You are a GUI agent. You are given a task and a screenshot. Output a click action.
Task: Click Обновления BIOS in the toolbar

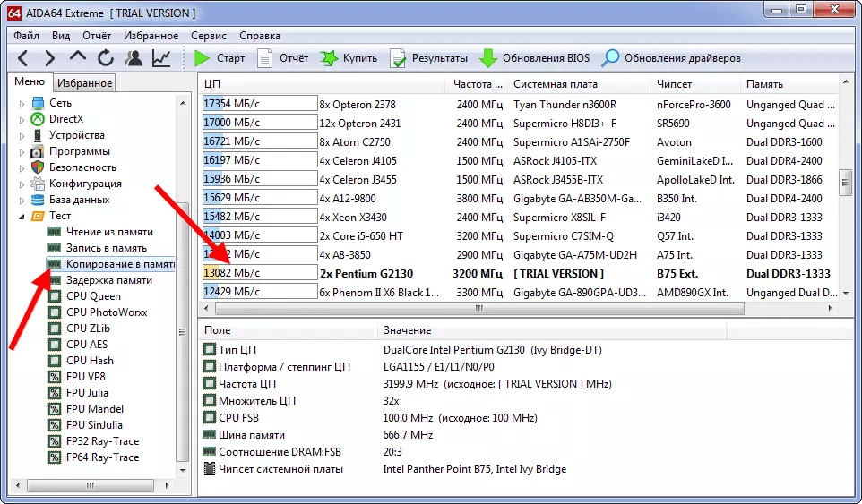tap(534, 58)
